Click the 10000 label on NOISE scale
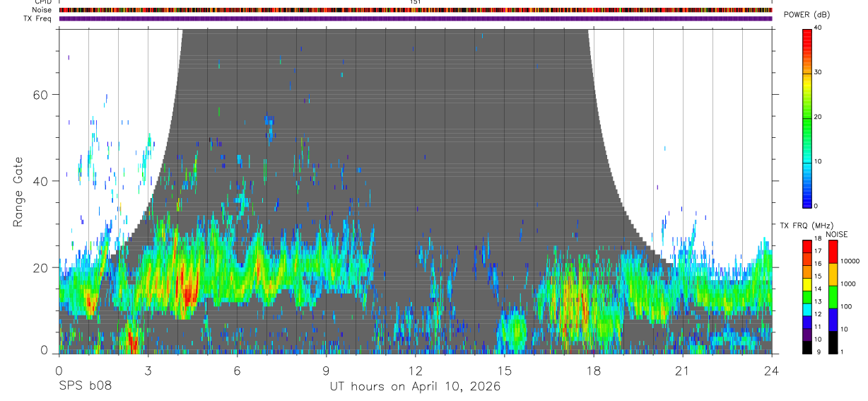 click(x=850, y=262)
